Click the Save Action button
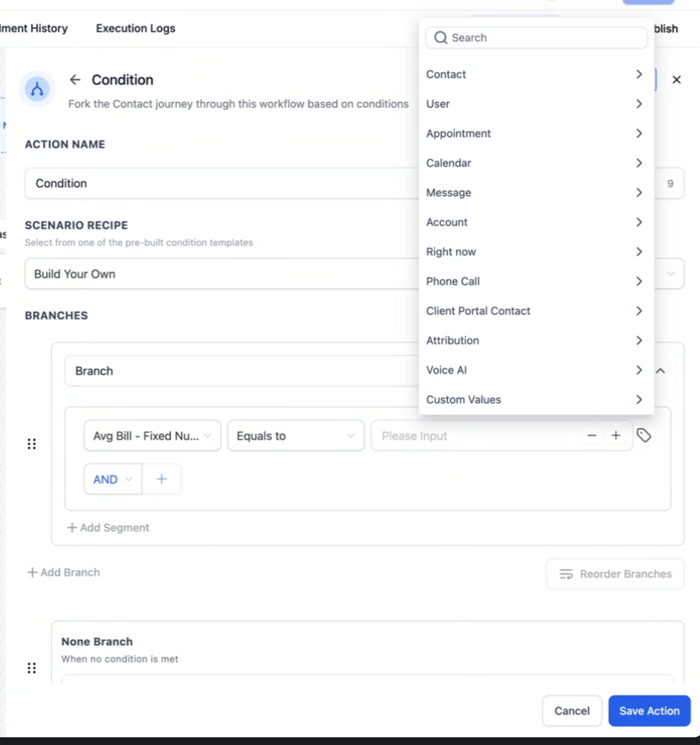 [649, 711]
